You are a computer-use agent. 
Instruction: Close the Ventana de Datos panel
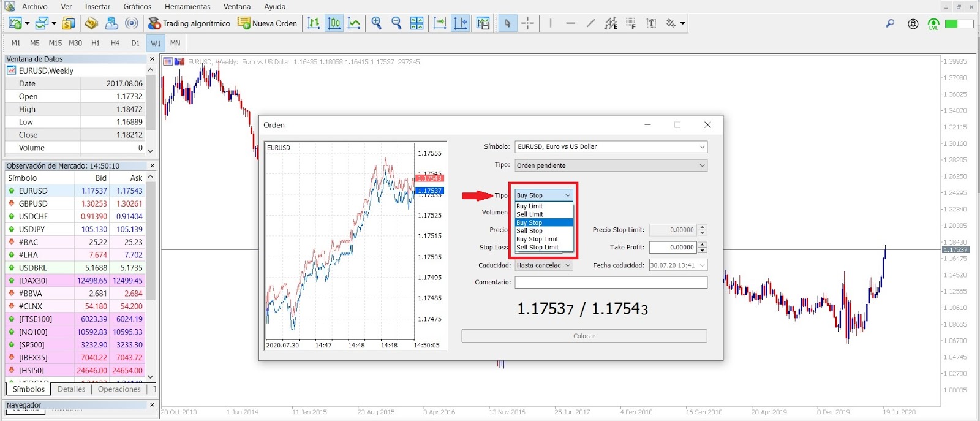coord(152,59)
